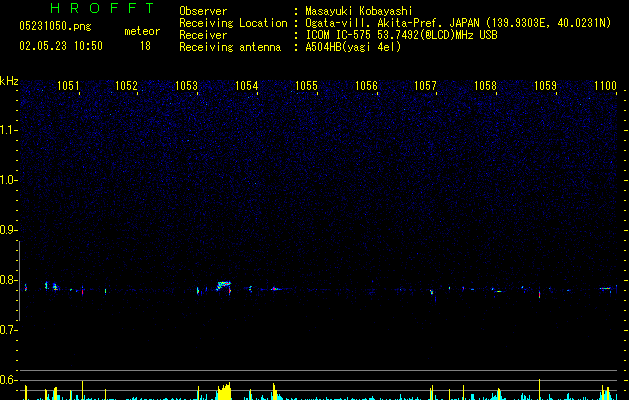Click the 0.6 kHz axis label
Screen dimensions: 629x400
8,380
